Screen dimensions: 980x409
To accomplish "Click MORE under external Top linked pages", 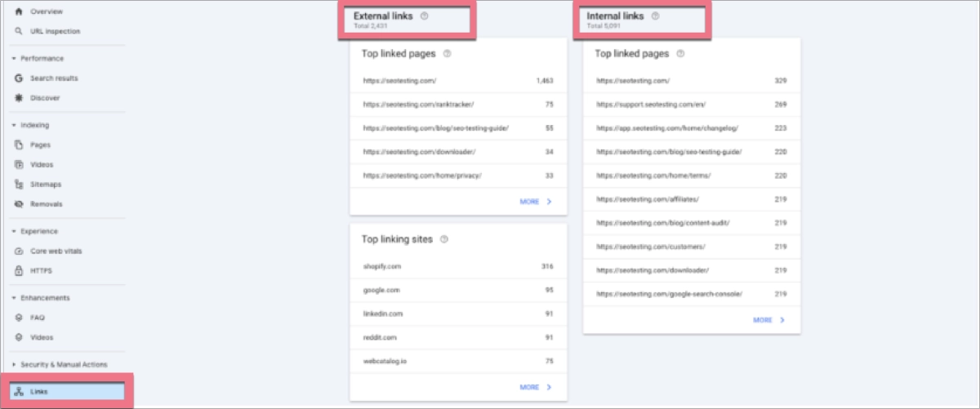I will [x=536, y=202].
